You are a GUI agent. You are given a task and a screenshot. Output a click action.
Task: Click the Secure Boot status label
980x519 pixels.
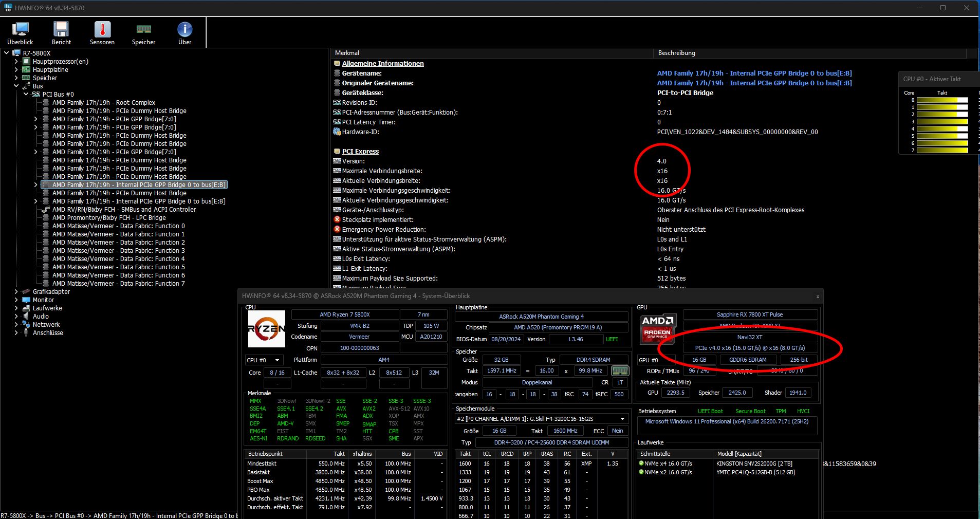click(x=750, y=411)
